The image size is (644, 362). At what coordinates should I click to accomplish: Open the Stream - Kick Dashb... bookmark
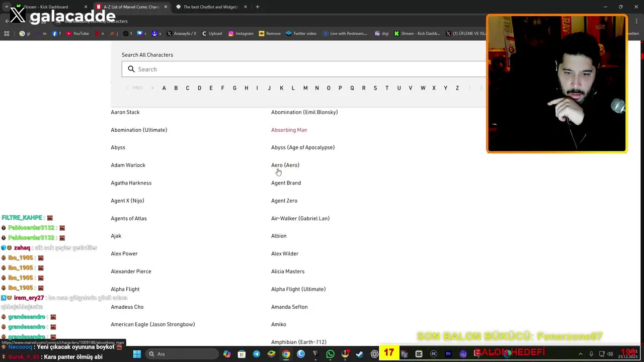417,34
